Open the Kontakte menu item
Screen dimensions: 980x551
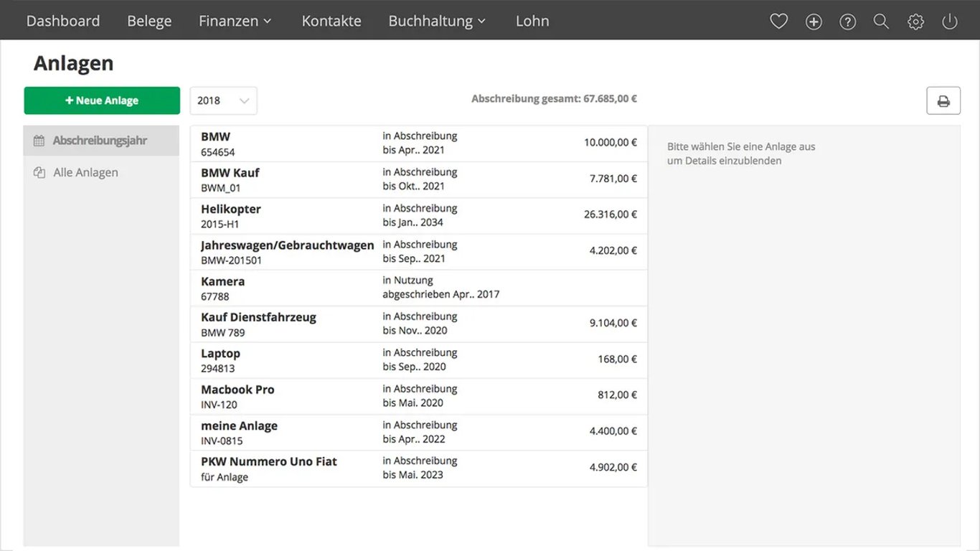[x=331, y=21]
